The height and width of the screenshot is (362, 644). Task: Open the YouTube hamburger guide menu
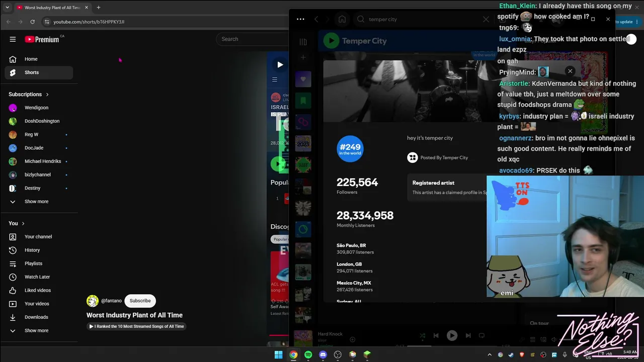13,39
